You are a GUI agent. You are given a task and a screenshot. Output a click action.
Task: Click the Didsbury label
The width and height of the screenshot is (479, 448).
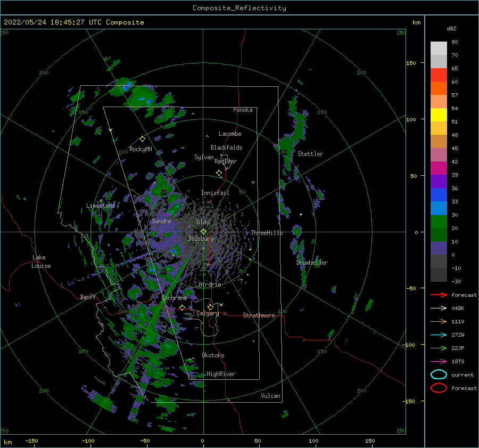point(201,239)
